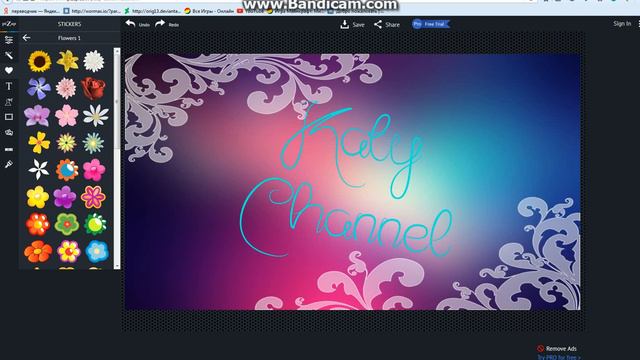The width and height of the screenshot is (640, 360).
Task: Add the sunflower sticker
Action: (x=40, y=61)
